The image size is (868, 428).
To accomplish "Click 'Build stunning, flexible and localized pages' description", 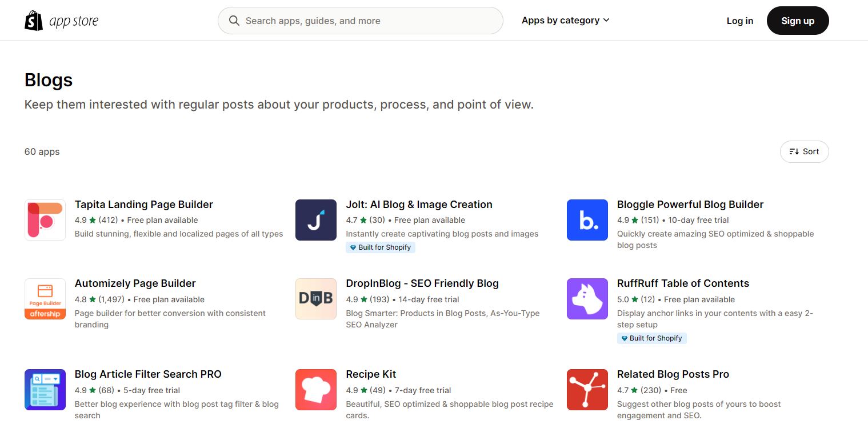I will coord(179,234).
